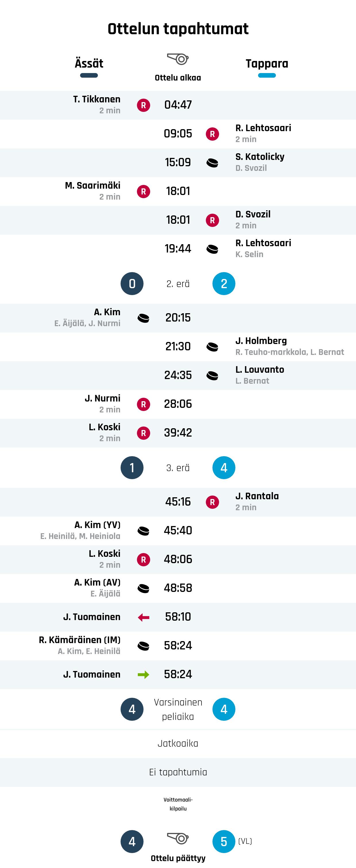Click the dark blue bar under Ässät

(89, 75)
